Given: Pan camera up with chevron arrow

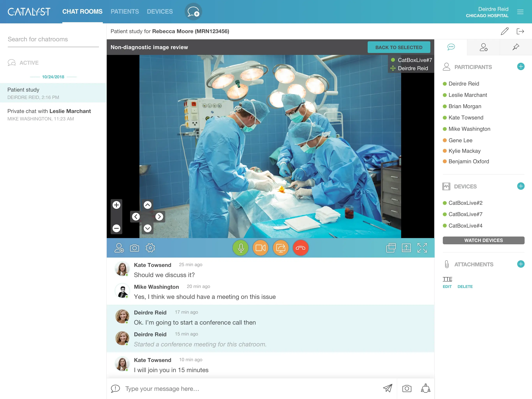Looking at the screenshot, I should coord(147,205).
